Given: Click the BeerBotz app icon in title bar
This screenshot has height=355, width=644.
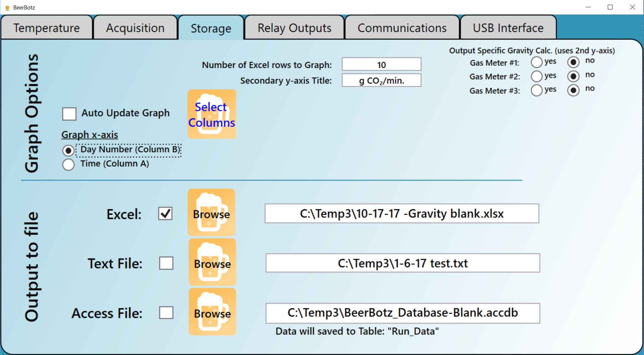Looking at the screenshot, I should tap(7, 8).
